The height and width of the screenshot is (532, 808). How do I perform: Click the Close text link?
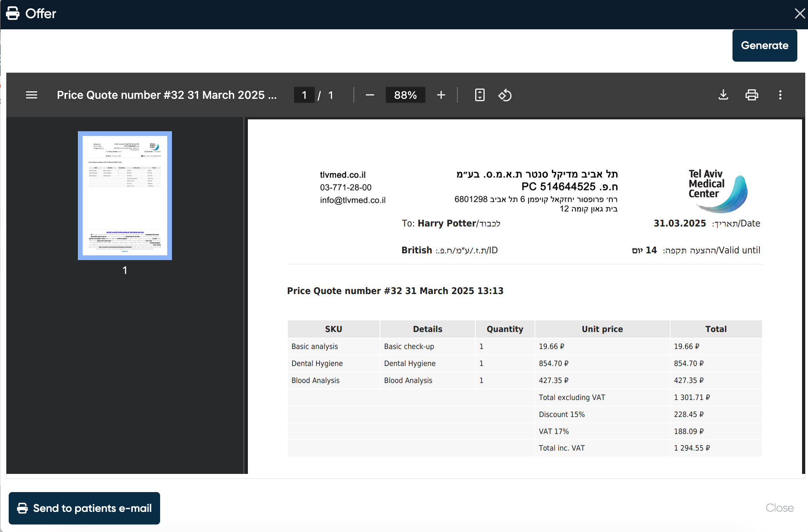click(x=779, y=508)
